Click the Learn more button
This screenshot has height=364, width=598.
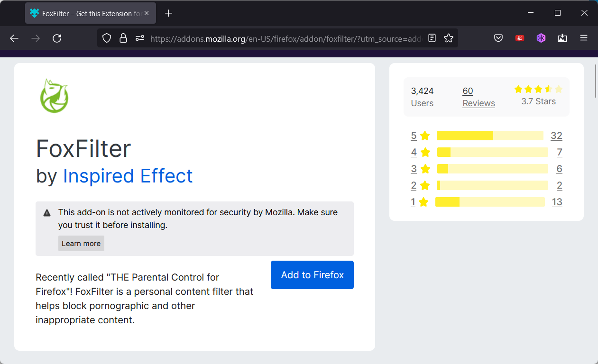coord(81,244)
